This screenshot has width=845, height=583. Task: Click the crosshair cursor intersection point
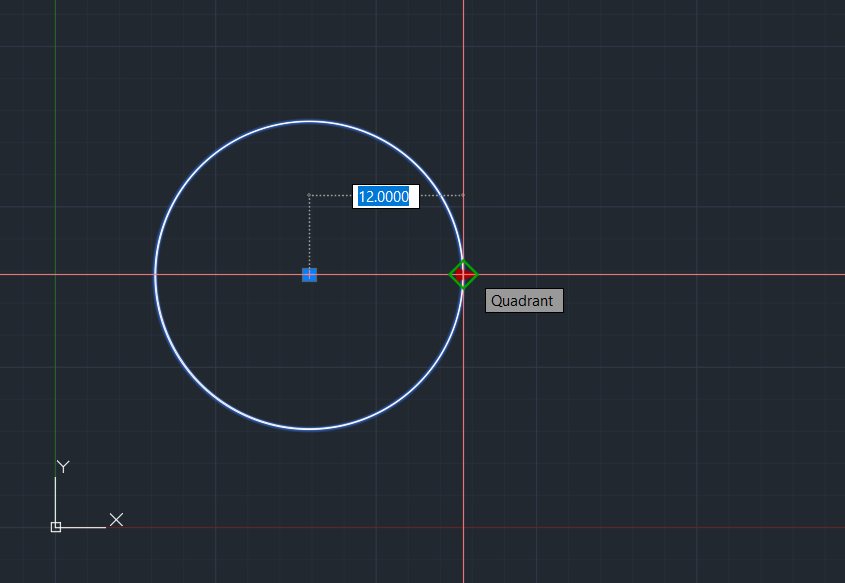(x=463, y=275)
